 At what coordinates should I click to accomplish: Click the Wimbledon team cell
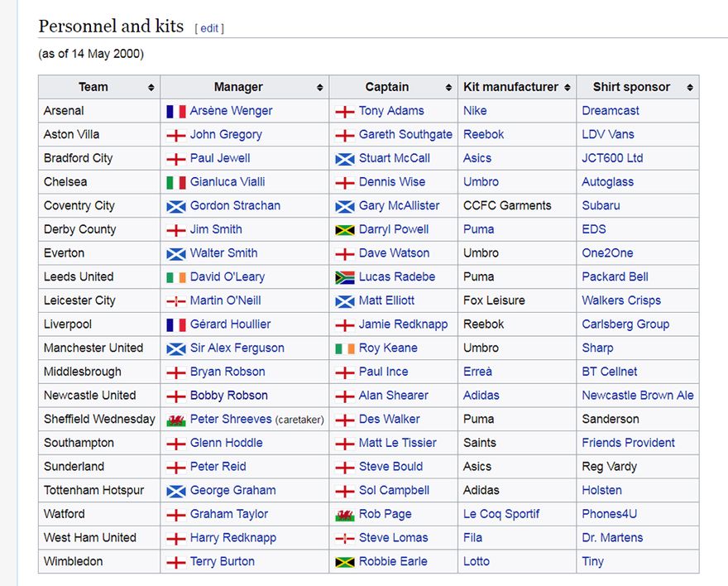click(x=74, y=561)
